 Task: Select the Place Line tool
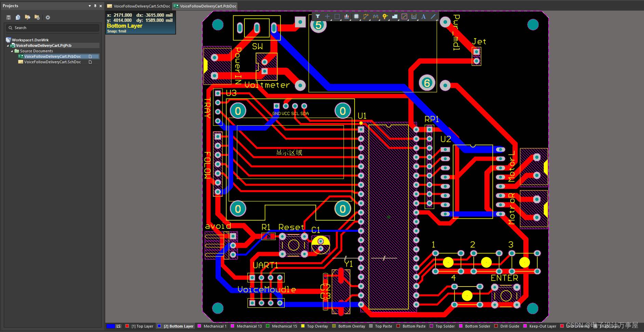tap(433, 16)
